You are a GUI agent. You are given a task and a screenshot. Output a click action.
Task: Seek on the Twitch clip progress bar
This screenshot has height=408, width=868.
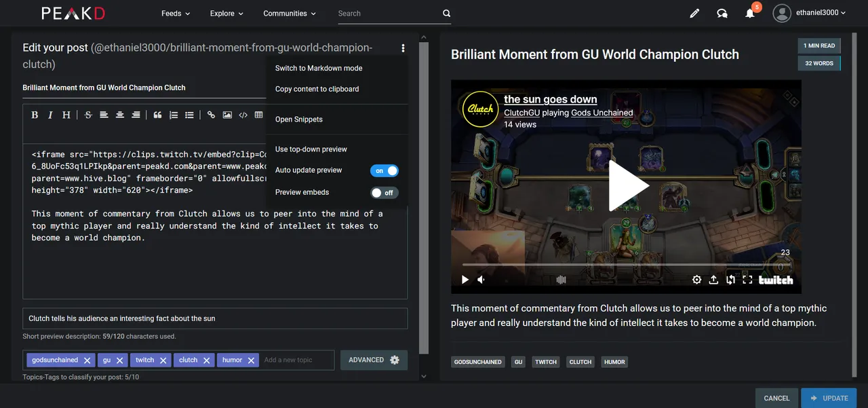click(x=627, y=264)
